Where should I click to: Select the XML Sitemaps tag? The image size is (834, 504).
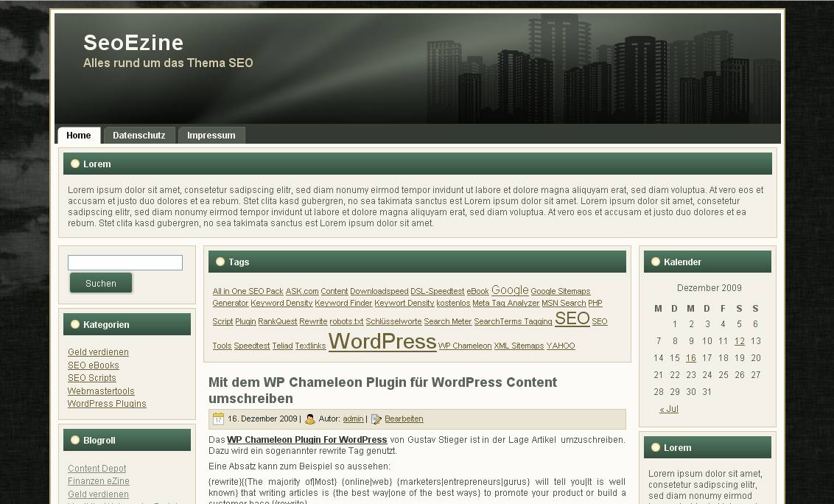coord(519,346)
